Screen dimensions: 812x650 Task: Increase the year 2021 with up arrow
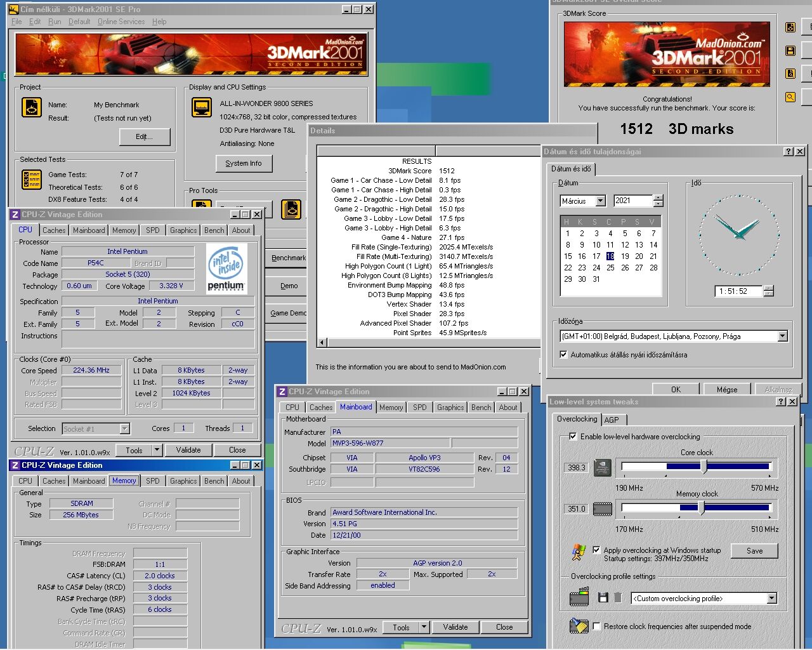658,197
